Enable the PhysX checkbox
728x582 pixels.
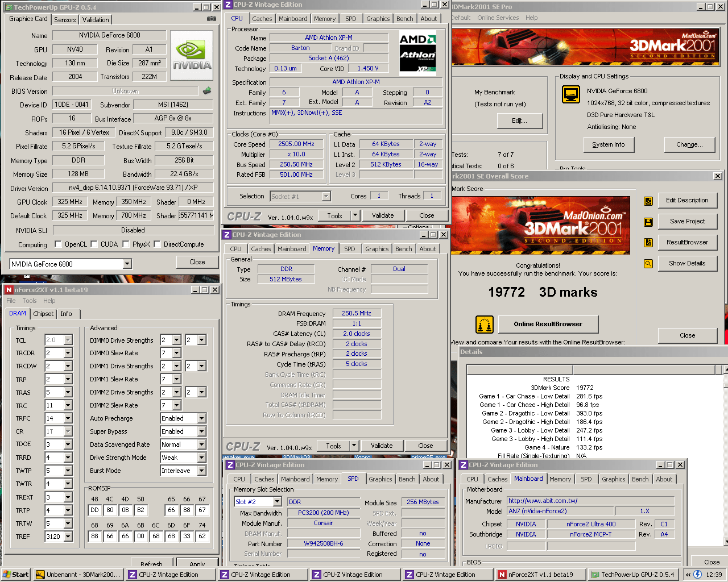click(126, 244)
